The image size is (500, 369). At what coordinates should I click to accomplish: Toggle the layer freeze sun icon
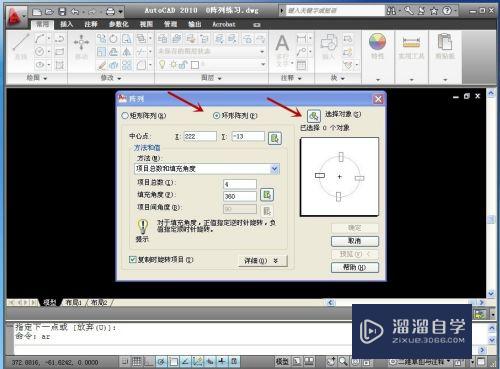coord(173,64)
